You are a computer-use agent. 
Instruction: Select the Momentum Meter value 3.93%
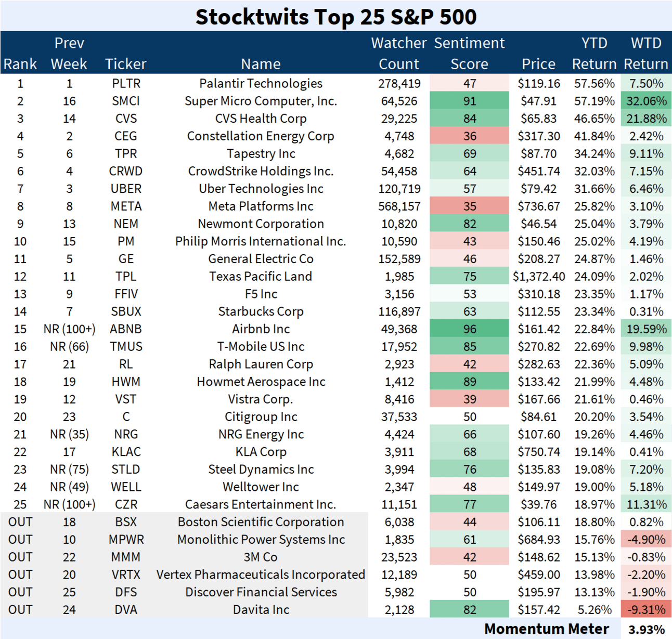(x=646, y=630)
